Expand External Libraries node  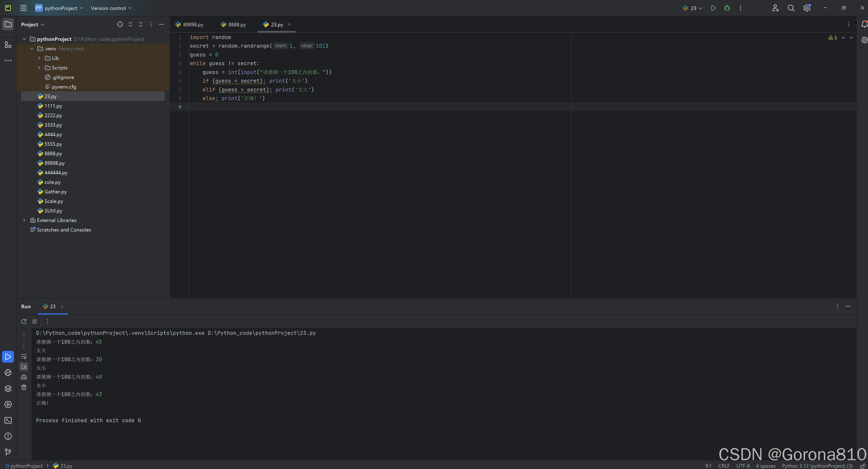[24, 220]
